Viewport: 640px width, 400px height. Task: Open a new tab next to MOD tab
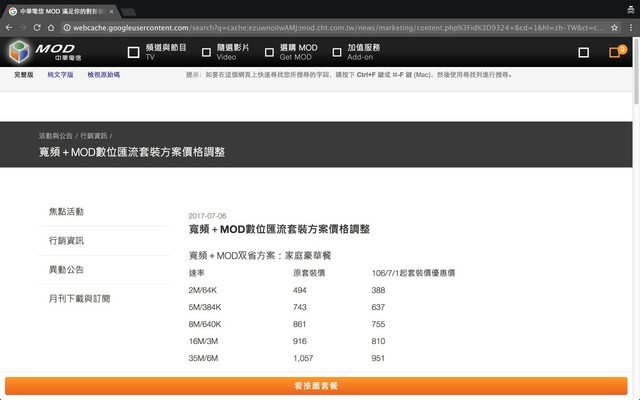(129, 12)
